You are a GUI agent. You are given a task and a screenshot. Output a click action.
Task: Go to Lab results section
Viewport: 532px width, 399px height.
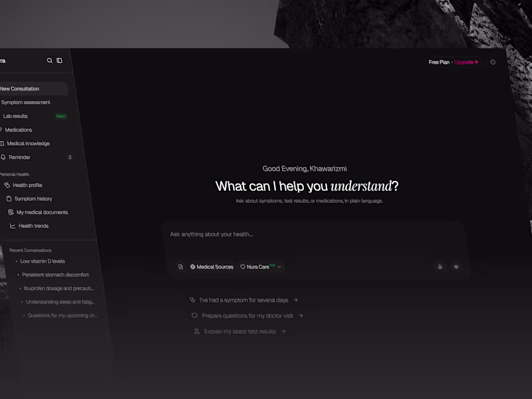[15, 116]
